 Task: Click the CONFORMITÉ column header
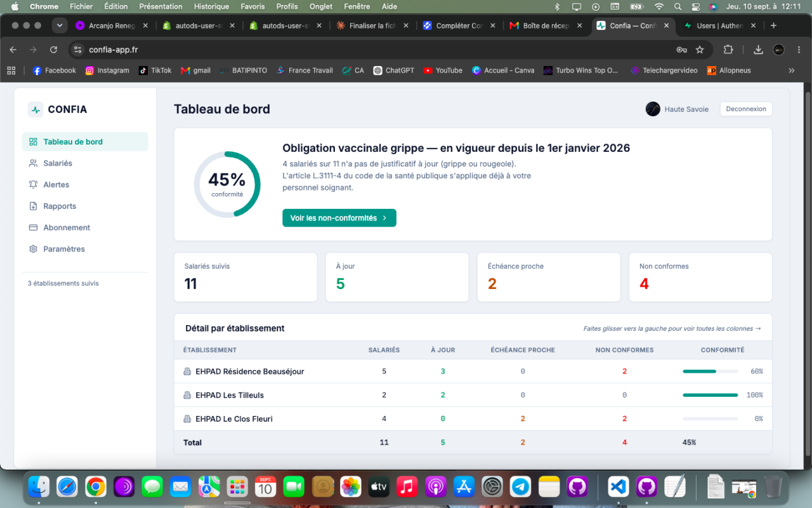(x=723, y=350)
